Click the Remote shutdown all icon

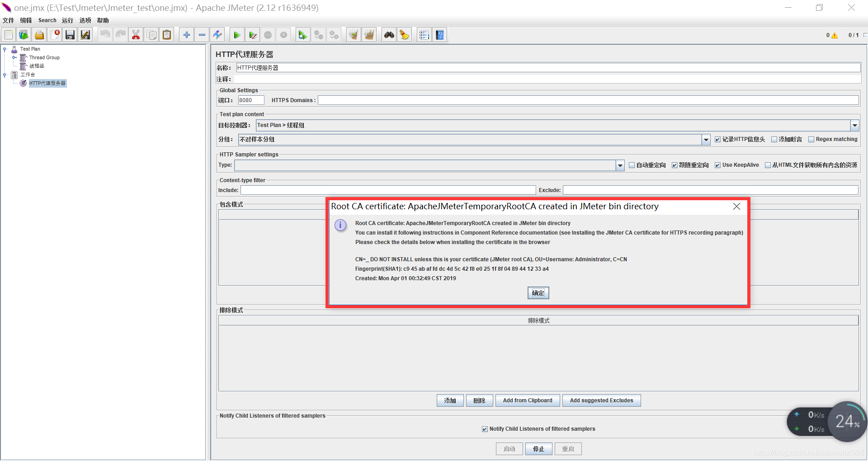(x=334, y=35)
